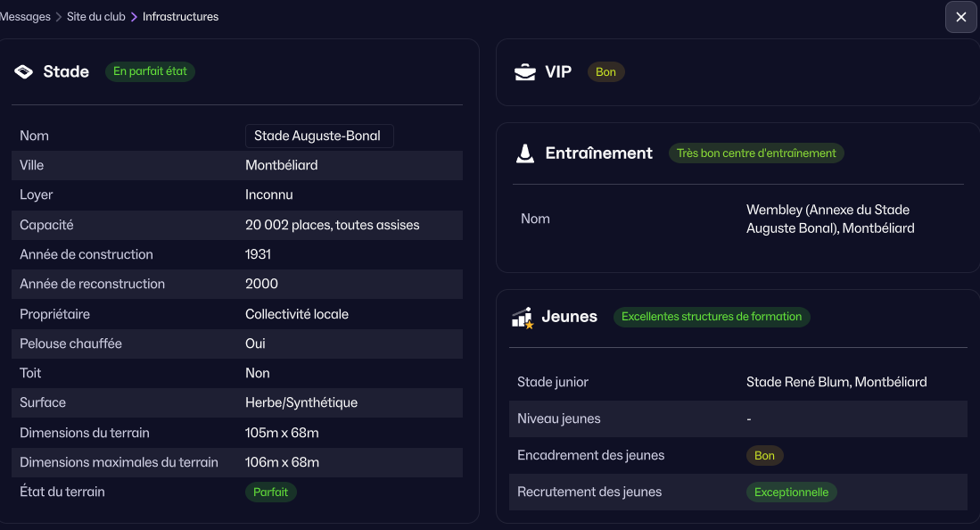Viewport: 980px width, 530px height.
Task: Click the 'Bon' VIP status badge
Action: 605,72
